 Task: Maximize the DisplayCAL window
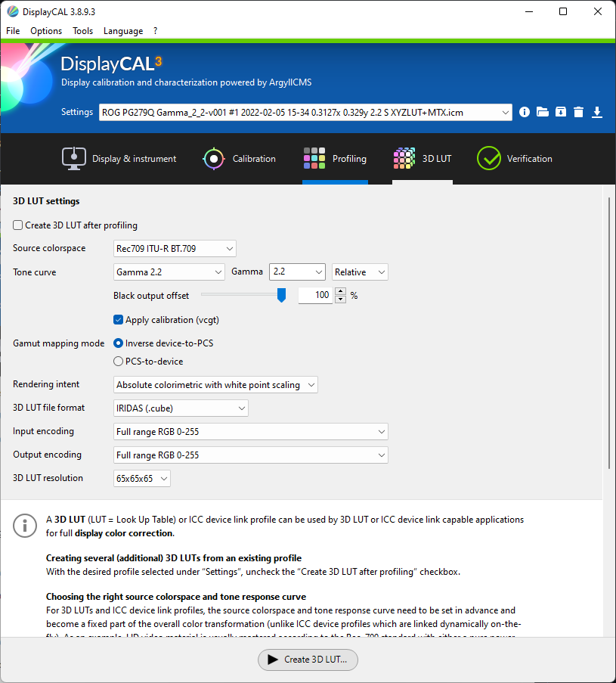[563, 12]
